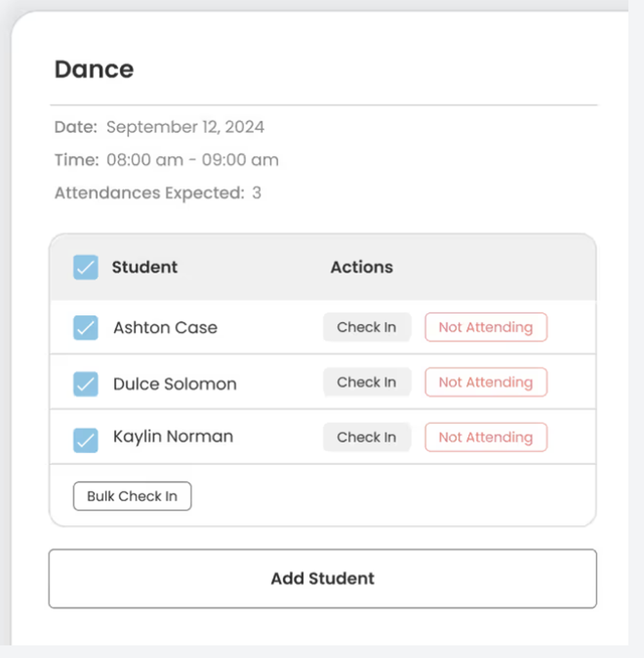Select the Dulce Solomon name

tap(175, 384)
